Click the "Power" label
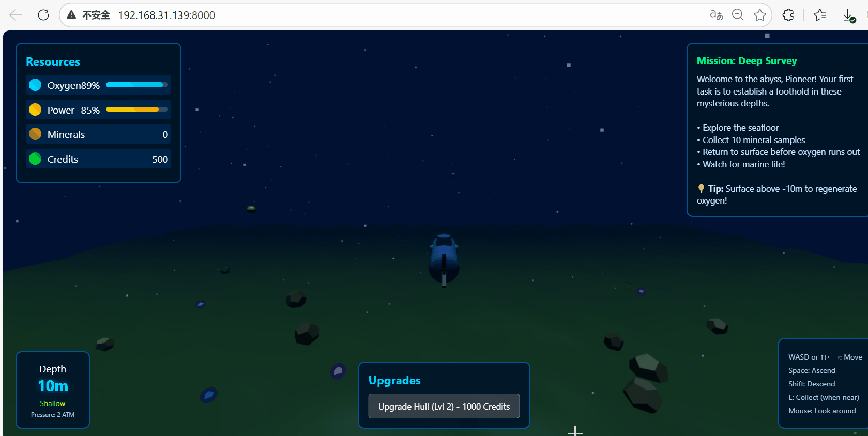The height and width of the screenshot is (436, 868). click(x=61, y=110)
